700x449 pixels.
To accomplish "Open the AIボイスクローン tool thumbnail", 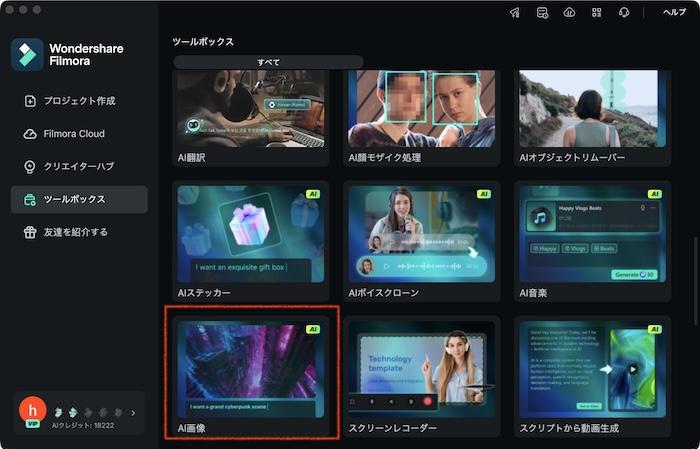I will click(421, 234).
